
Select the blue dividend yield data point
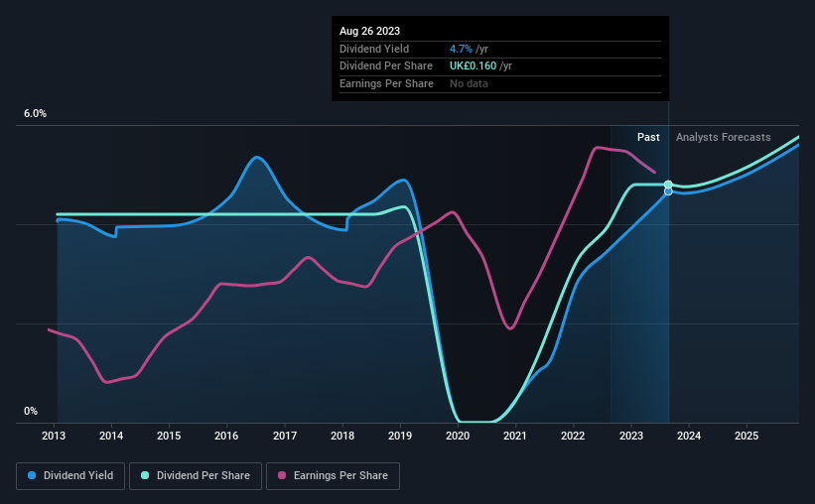pos(668,191)
